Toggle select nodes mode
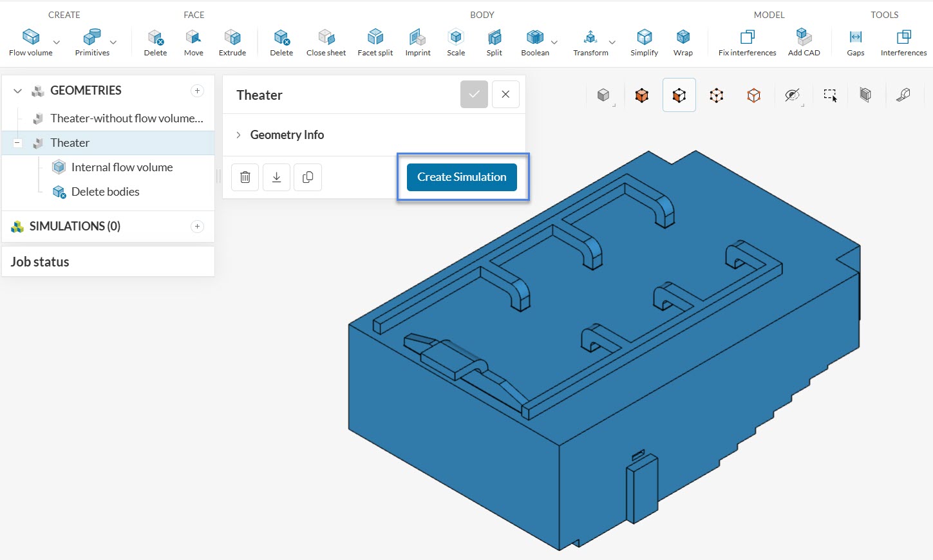 pyautogui.click(x=717, y=95)
